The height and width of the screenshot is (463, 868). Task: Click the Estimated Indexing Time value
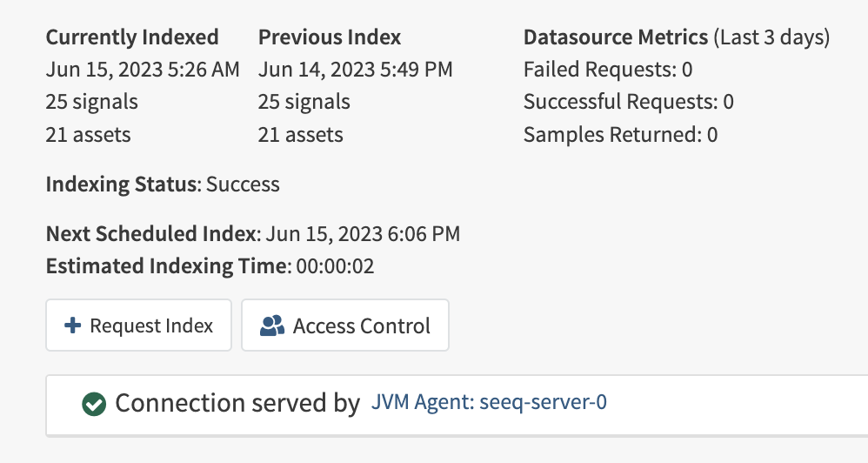335,265
